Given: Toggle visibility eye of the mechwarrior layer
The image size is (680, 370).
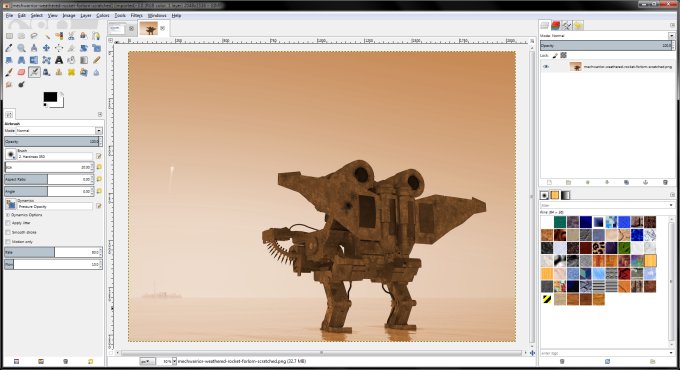Looking at the screenshot, I should coord(546,67).
